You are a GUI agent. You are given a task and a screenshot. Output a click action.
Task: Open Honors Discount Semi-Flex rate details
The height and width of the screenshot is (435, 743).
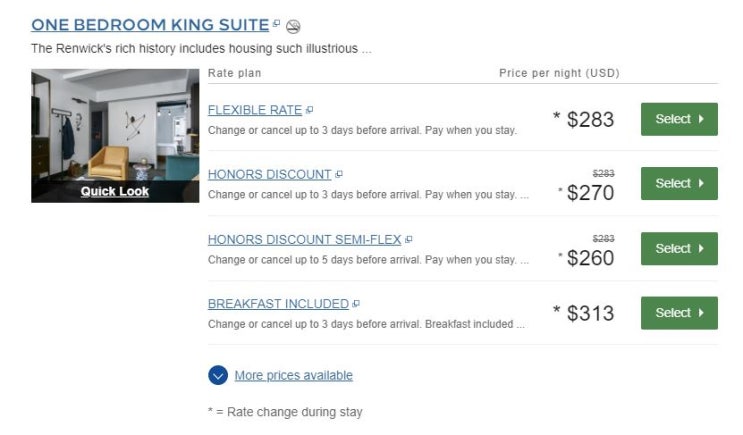304,240
